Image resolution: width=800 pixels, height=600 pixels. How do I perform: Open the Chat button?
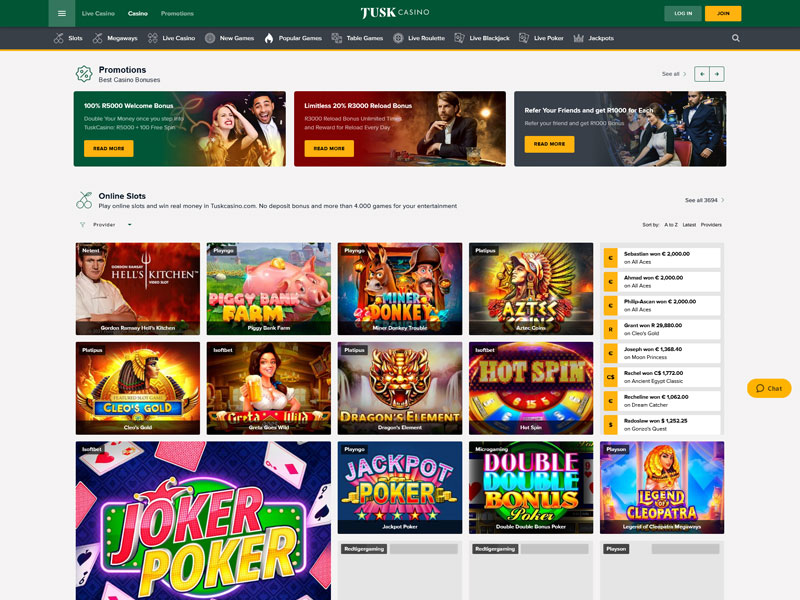click(x=769, y=388)
